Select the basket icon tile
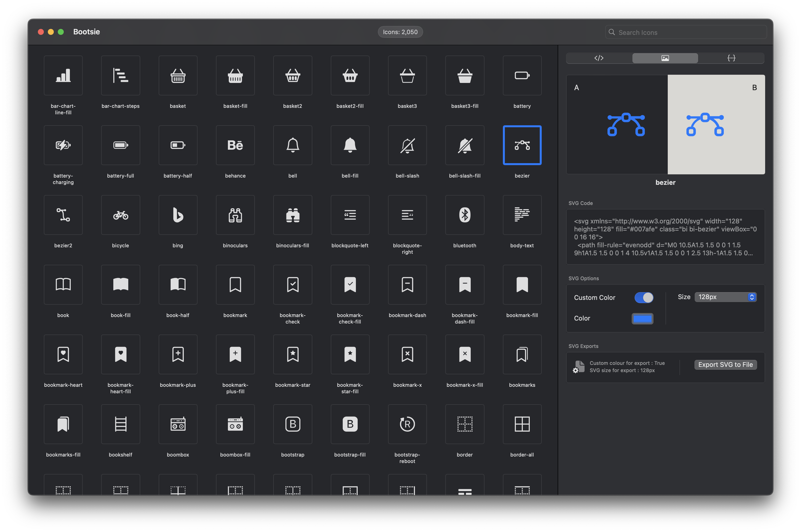Viewport: 801px width, 532px height. 178,75
